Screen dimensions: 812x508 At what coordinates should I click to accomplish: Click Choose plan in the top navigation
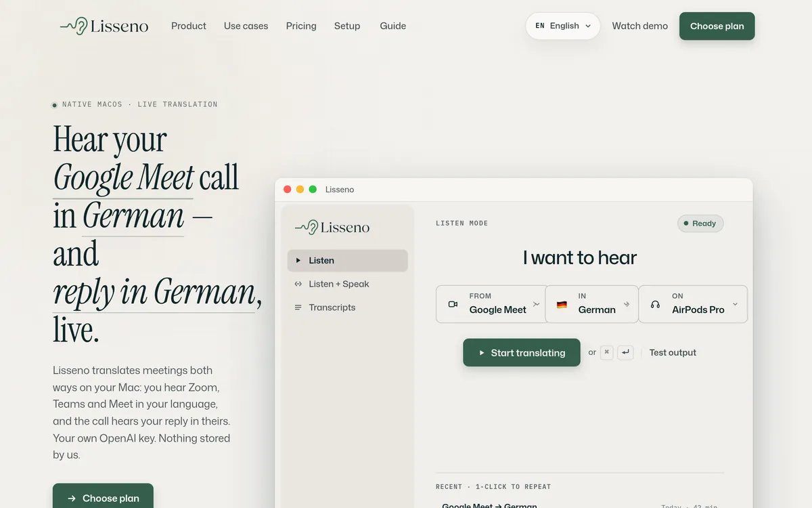[717, 26]
